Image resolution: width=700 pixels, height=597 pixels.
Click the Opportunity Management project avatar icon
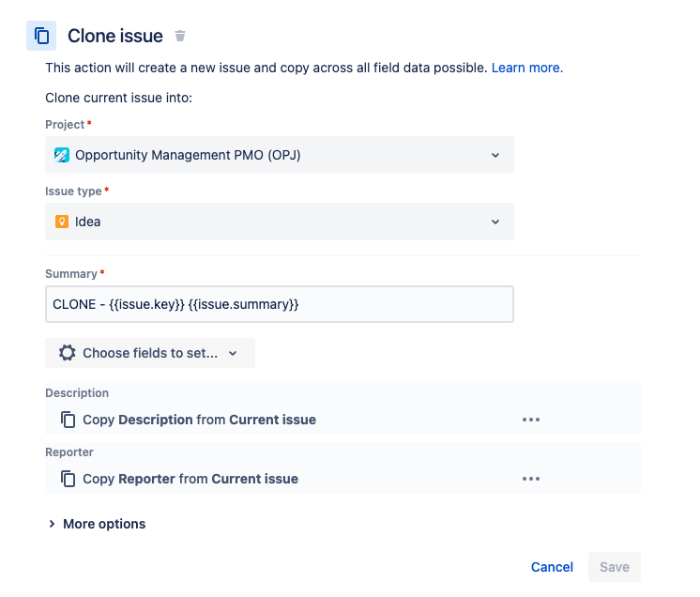point(62,155)
